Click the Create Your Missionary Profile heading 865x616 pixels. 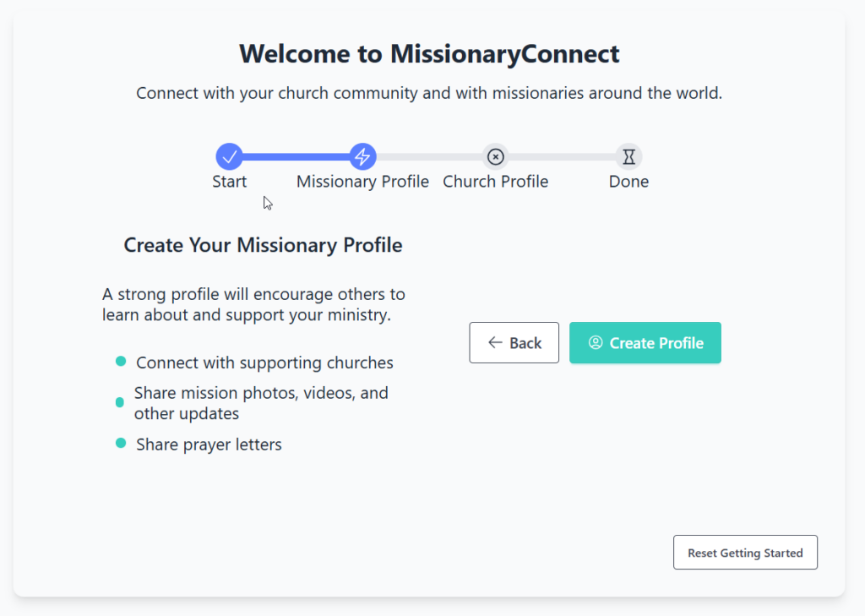tap(263, 245)
